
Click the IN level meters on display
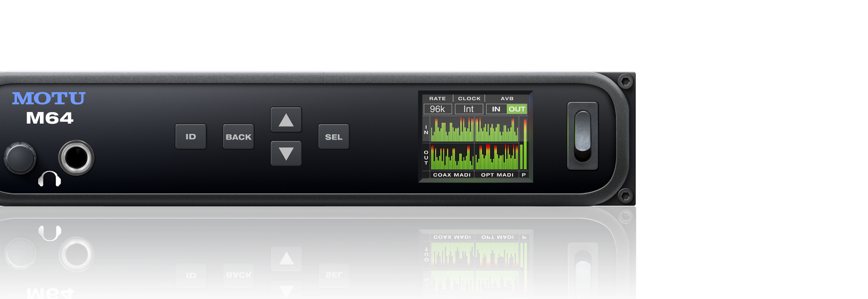(474, 130)
